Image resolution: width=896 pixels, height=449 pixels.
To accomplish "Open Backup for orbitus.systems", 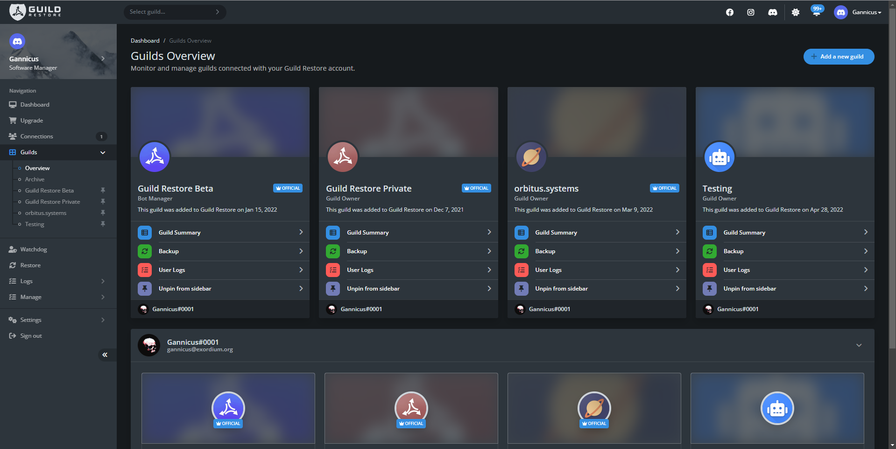I will [x=597, y=251].
